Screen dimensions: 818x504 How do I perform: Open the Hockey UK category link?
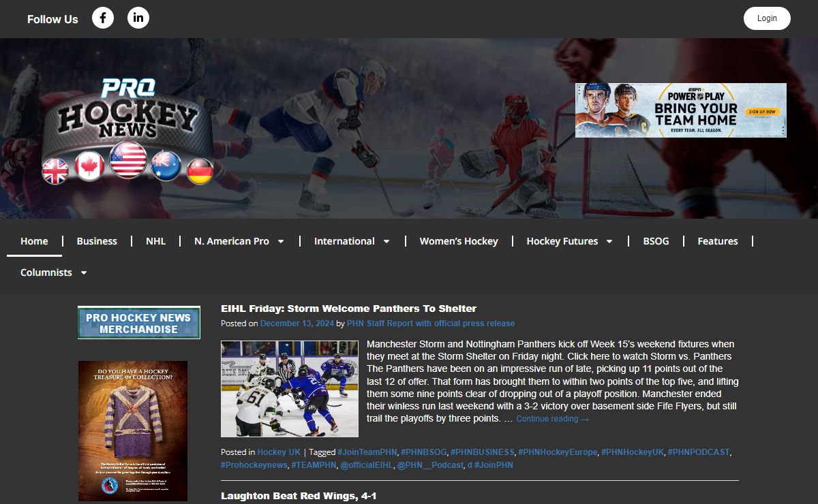[x=279, y=452]
